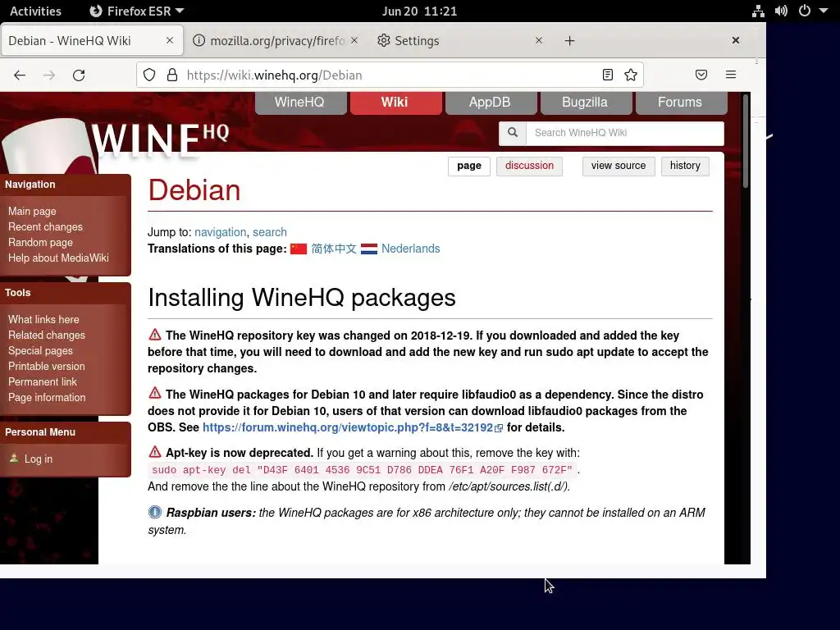840x630 pixels.
Task: Close the mozilla.org privacy tab
Action: (x=354, y=40)
